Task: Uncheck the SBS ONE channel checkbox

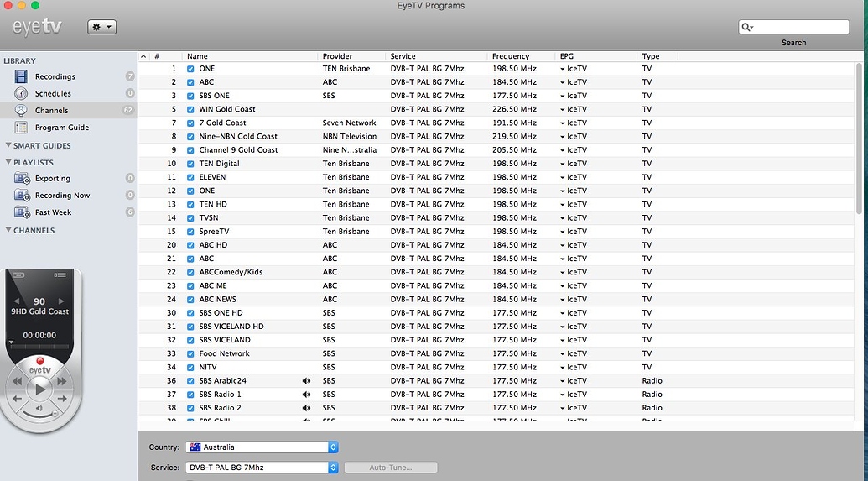Action: click(x=190, y=96)
